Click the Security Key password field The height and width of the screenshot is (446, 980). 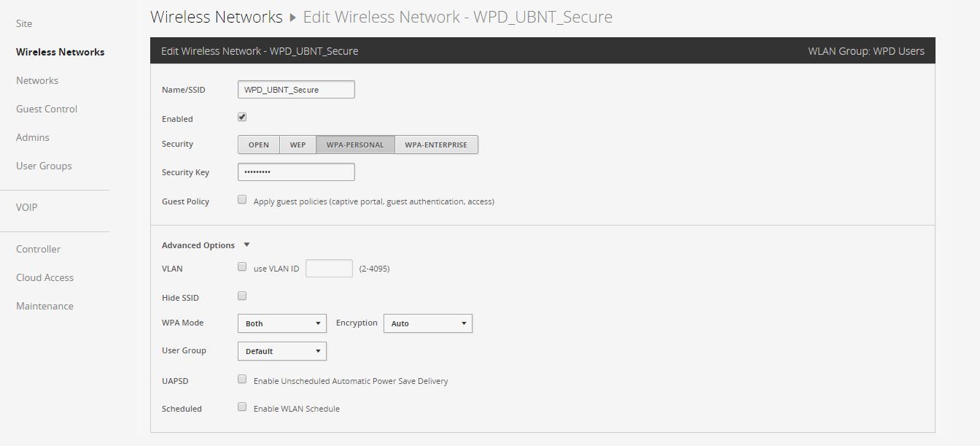pyautogui.click(x=296, y=172)
